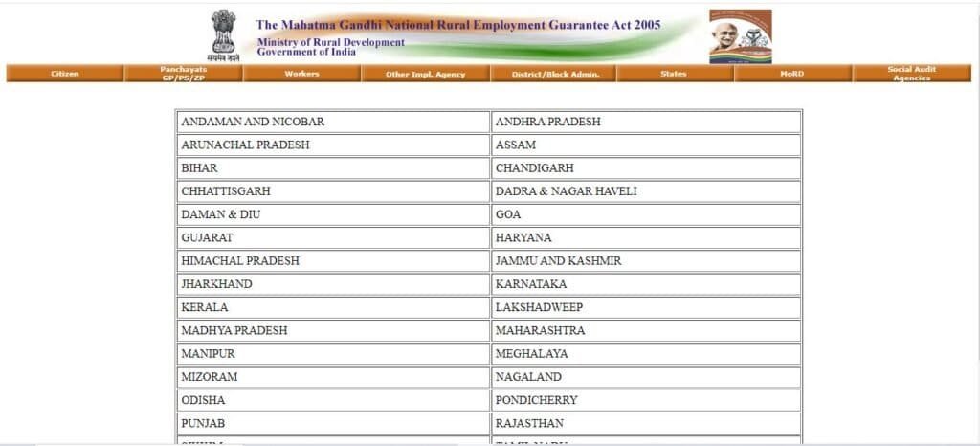Viewport: 980px width, 446px height.
Task: Select GUJARAT from the list
Action: coord(207,238)
